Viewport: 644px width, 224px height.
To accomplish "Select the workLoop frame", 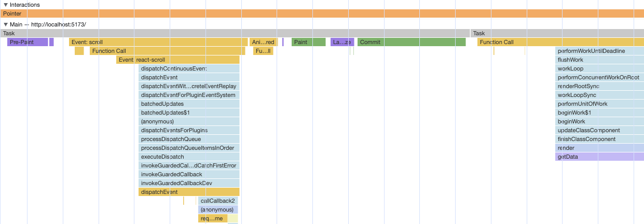I will (599, 68).
